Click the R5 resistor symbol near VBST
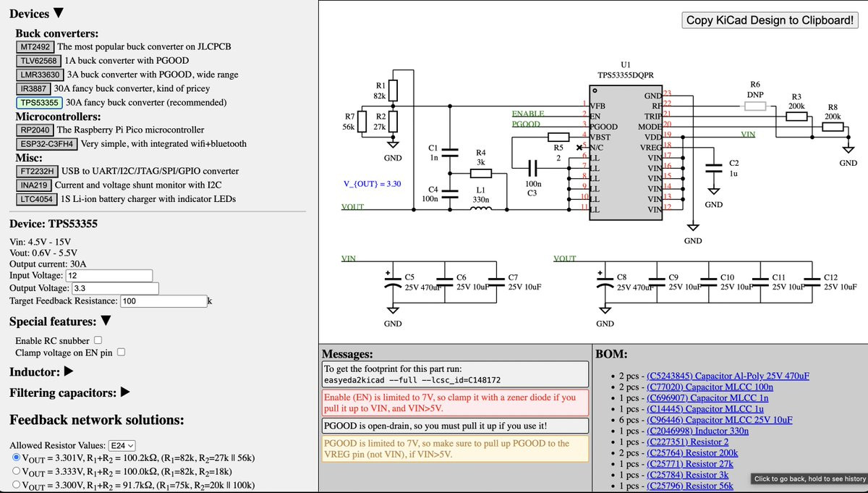The image size is (868, 493). [558, 137]
